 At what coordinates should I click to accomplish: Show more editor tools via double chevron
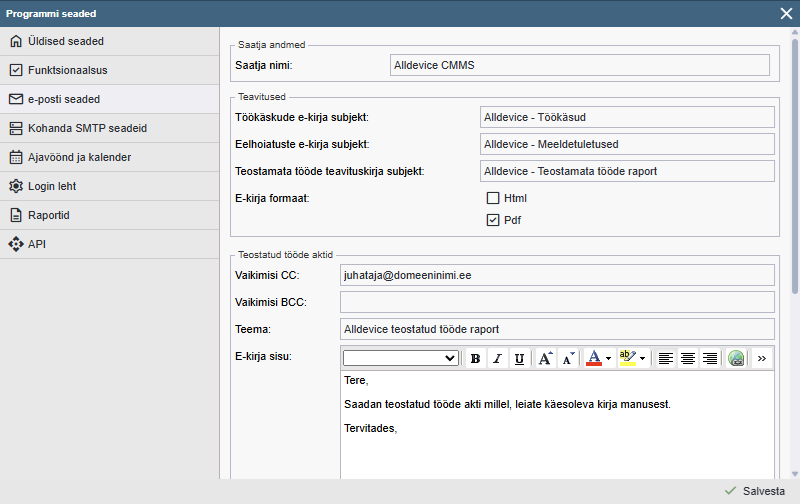pyautogui.click(x=762, y=359)
